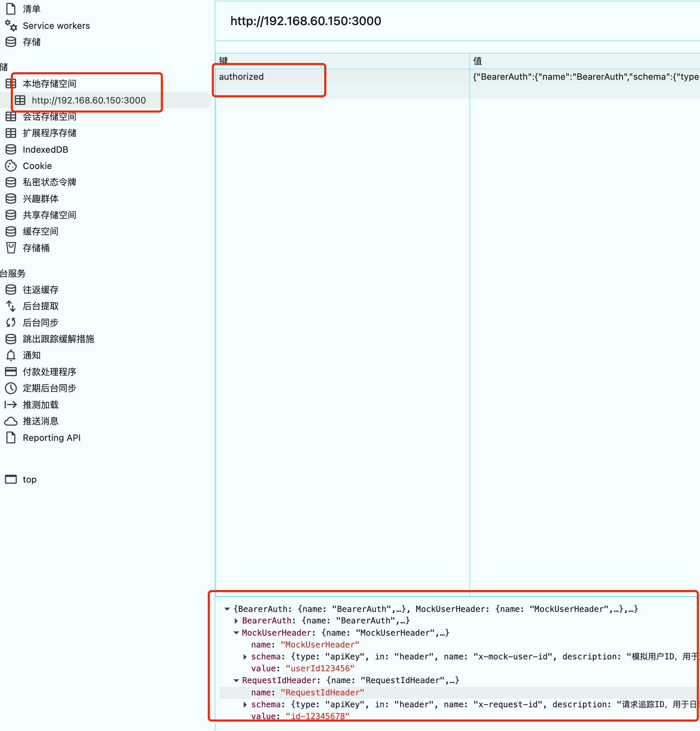
Task: Click the IndexedDB database icon
Action: (11, 149)
